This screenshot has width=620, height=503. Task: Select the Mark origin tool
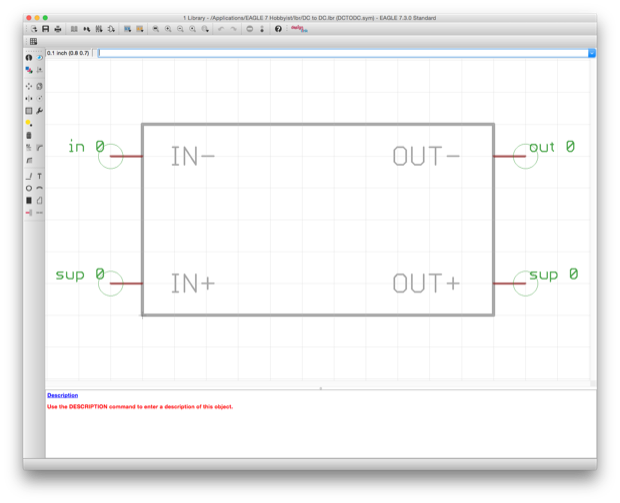click(x=40, y=70)
